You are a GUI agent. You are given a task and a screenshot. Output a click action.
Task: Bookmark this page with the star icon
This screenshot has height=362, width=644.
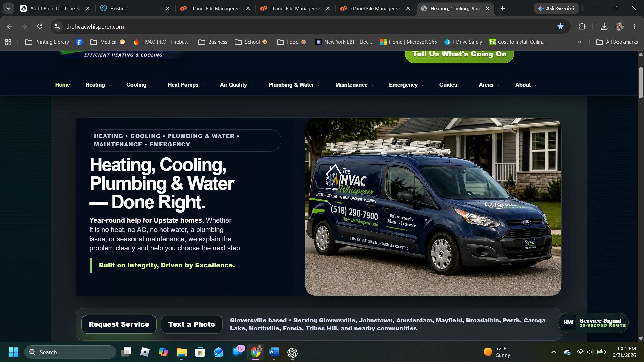tap(560, 26)
